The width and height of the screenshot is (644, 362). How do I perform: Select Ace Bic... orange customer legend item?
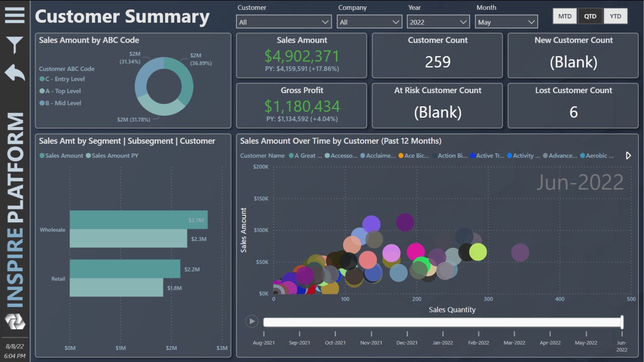click(x=414, y=156)
